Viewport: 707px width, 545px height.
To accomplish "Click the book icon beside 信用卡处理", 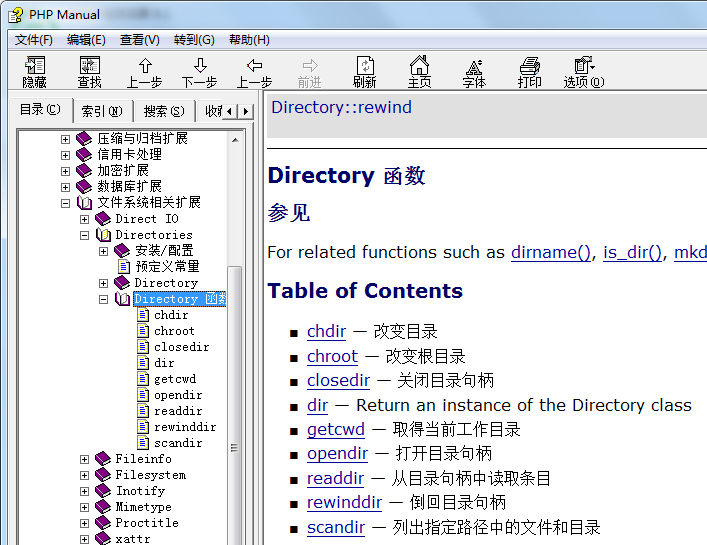I will tap(84, 155).
